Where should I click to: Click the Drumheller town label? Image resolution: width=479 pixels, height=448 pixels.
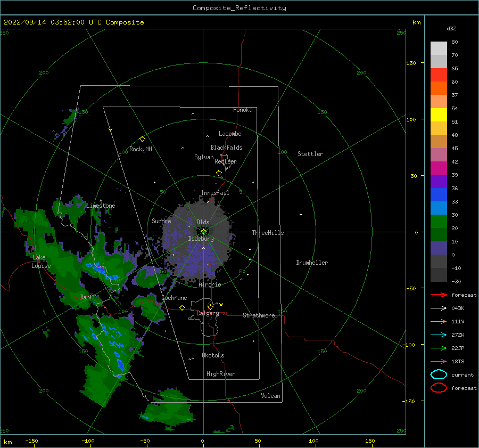312,263
